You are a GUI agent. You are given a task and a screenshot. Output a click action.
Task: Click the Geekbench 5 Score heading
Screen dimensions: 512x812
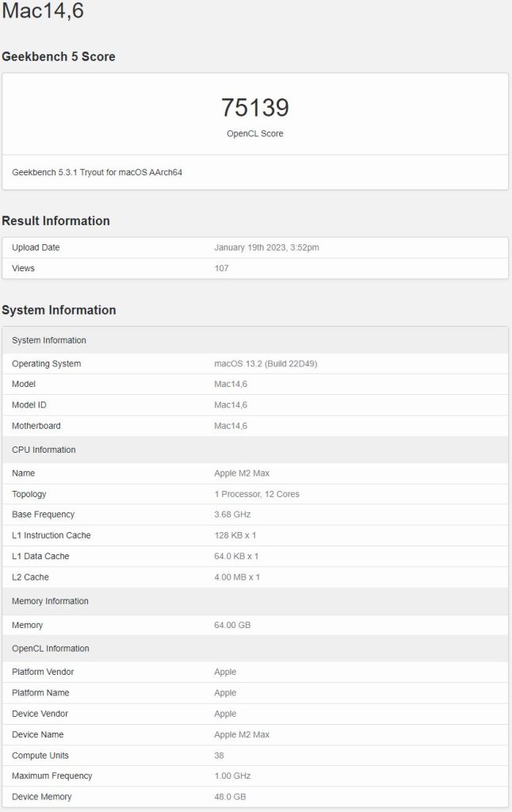(x=59, y=56)
